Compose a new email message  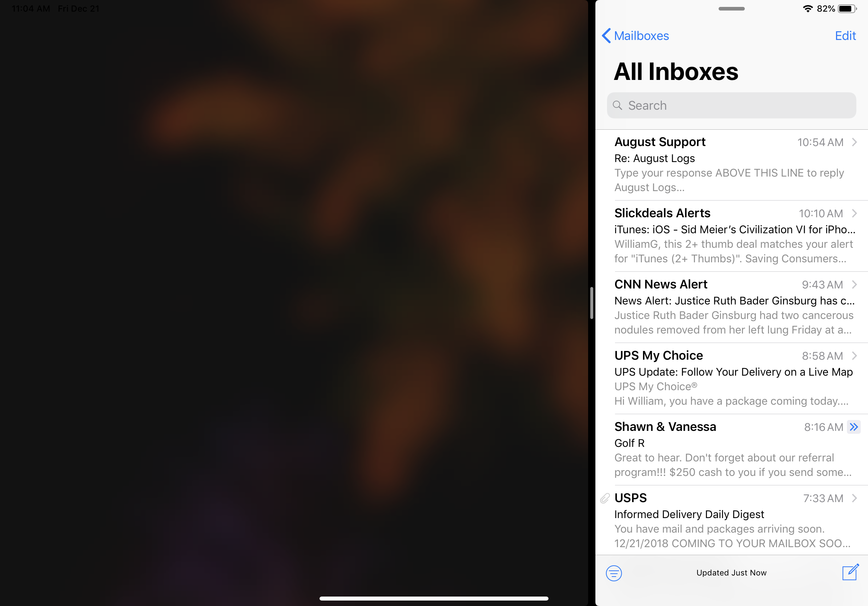tap(850, 572)
